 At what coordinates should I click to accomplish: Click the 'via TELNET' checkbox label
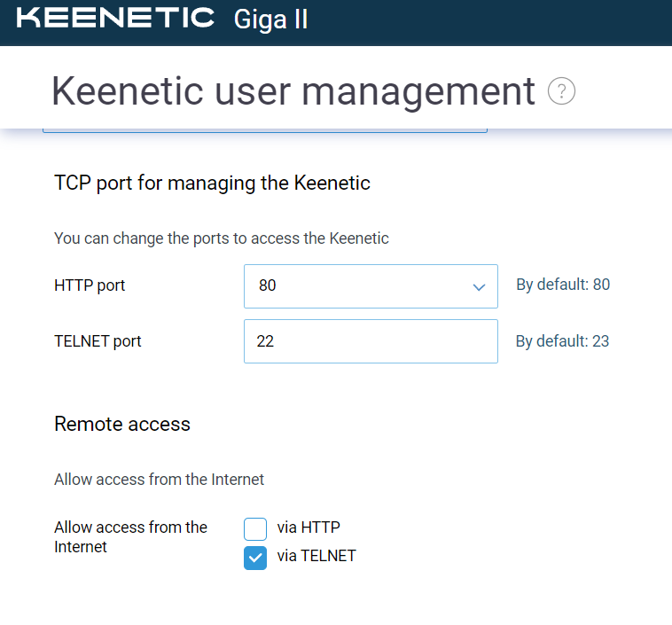pos(316,556)
